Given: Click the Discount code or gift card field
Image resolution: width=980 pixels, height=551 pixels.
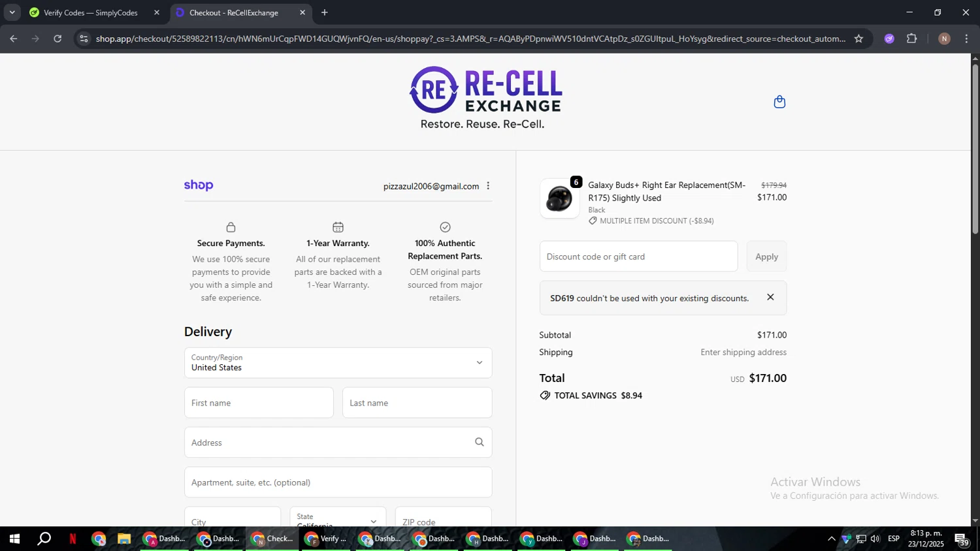Looking at the screenshot, I should [638, 257].
